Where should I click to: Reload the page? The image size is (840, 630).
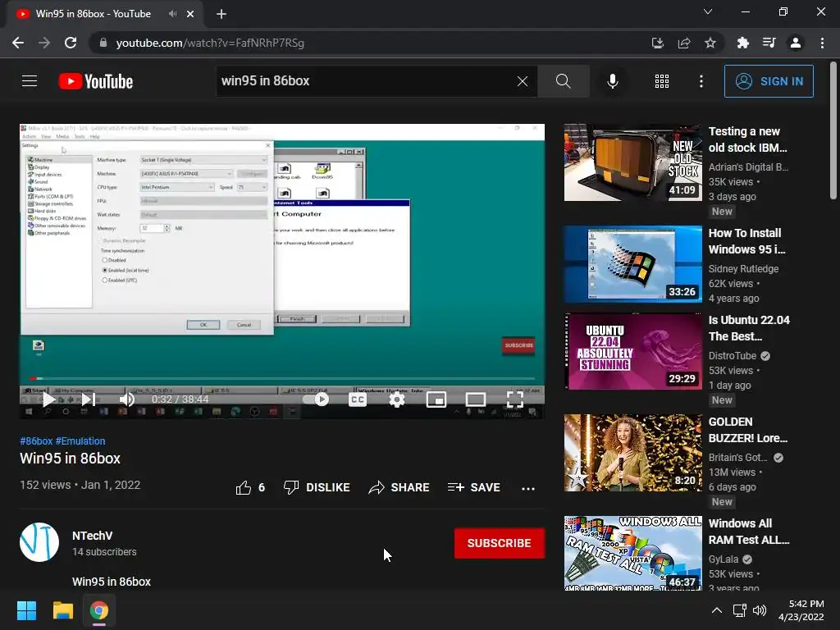coord(71,43)
